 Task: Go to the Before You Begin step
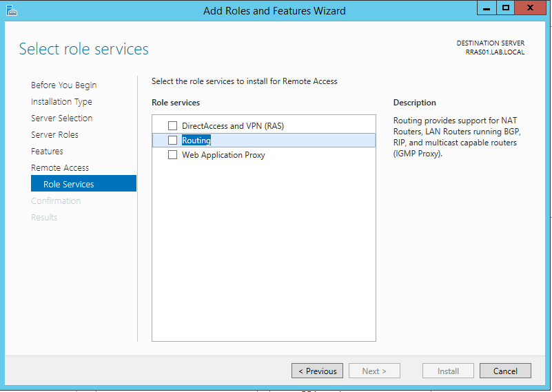[63, 85]
